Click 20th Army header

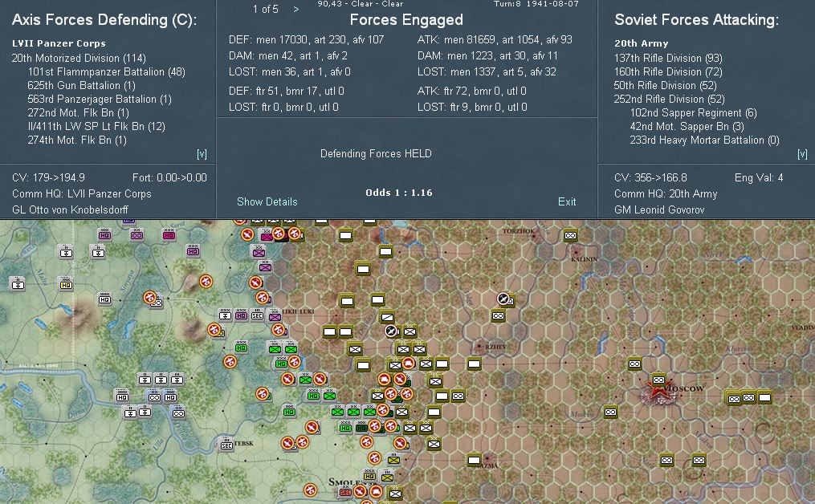(641, 43)
